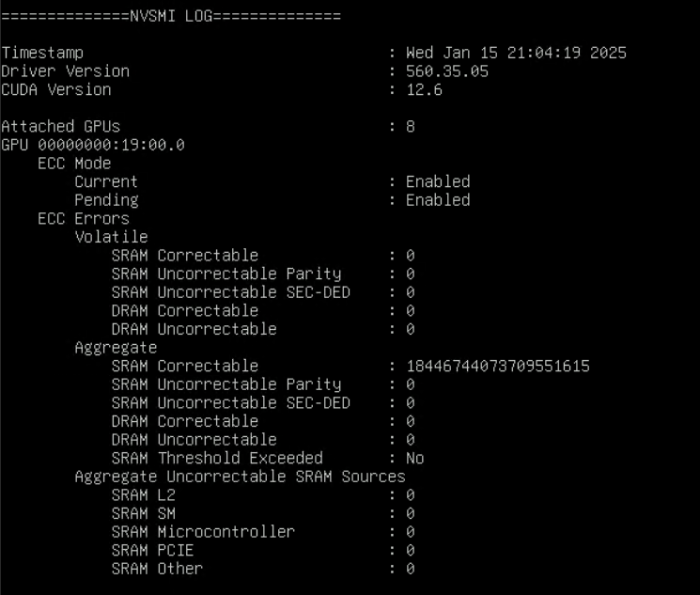Click the ECC Mode heading

point(74,164)
